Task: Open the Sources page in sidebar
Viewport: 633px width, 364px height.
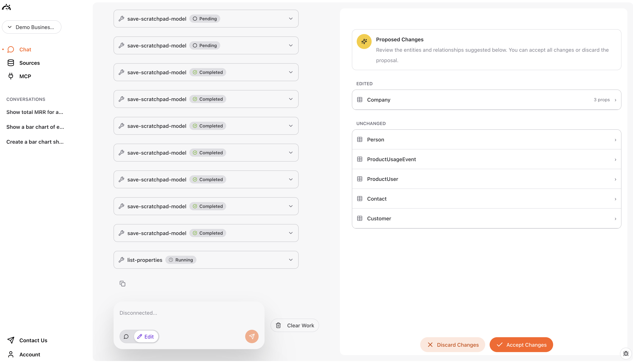Action: (x=30, y=63)
